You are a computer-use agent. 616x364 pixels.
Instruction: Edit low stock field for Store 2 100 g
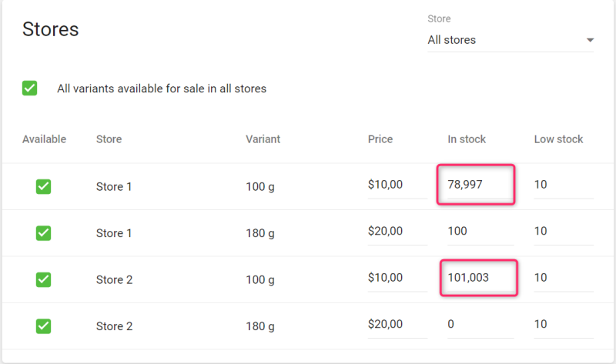click(563, 278)
